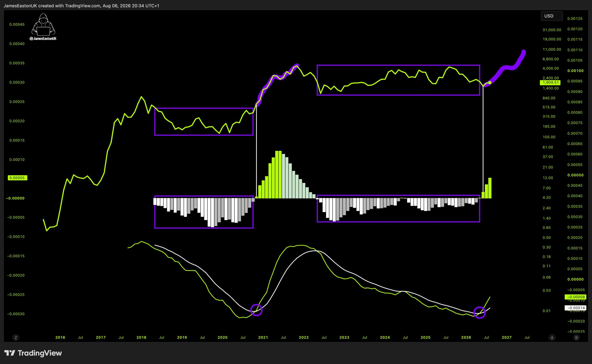Select the 1,904.51 current price label
The width and height of the screenshot is (592, 364).
tap(550, 83)
